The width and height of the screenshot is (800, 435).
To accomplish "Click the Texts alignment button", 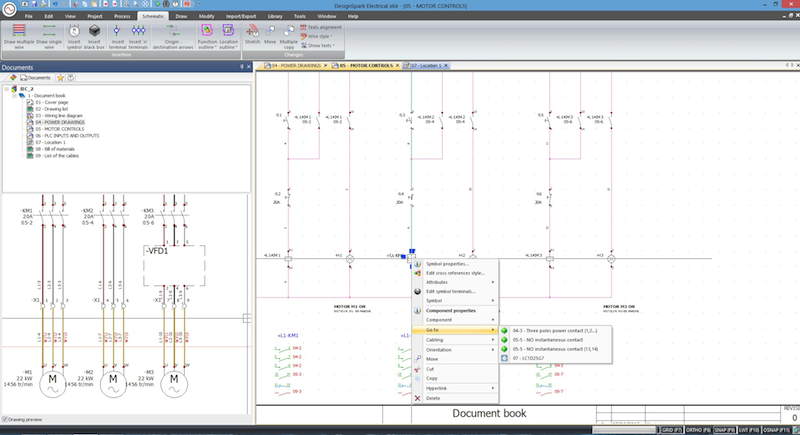I will click(x=321, y=27).
